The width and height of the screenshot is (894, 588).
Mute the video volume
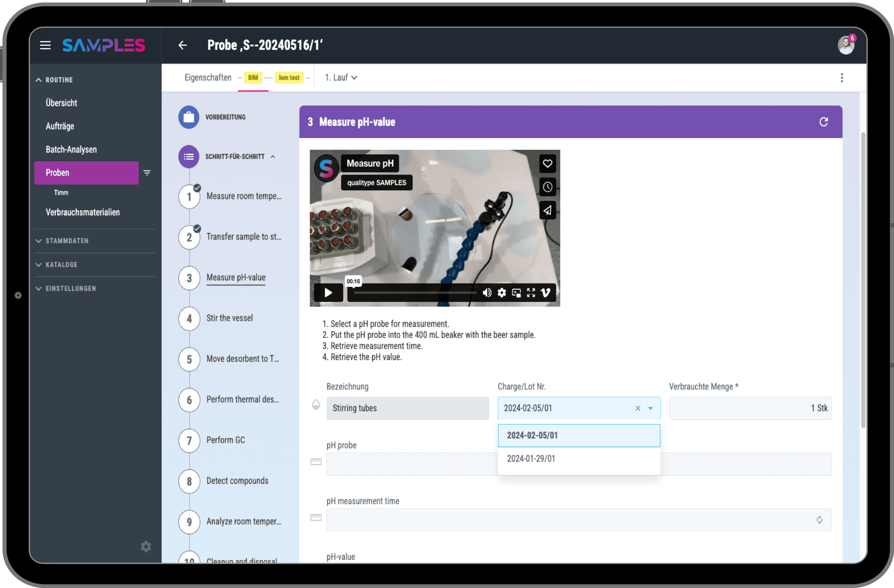pyautogui.click(x=487, y=293)
